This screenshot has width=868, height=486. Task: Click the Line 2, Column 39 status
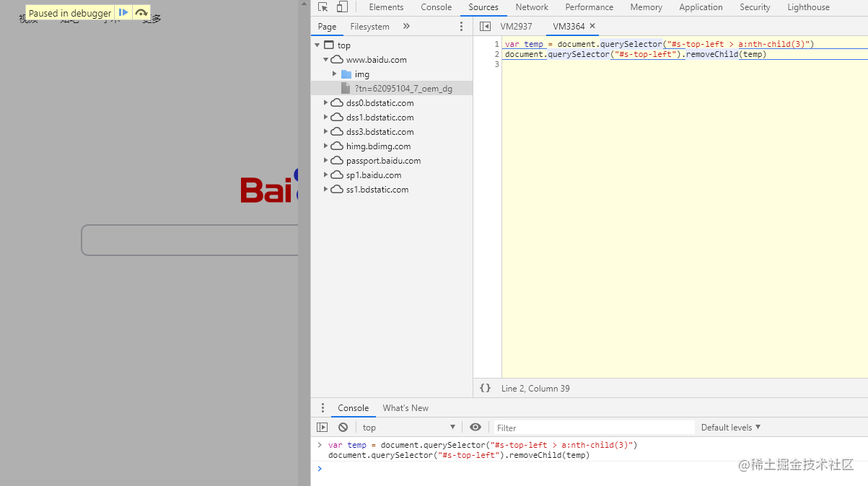click(x=535, y=389)
